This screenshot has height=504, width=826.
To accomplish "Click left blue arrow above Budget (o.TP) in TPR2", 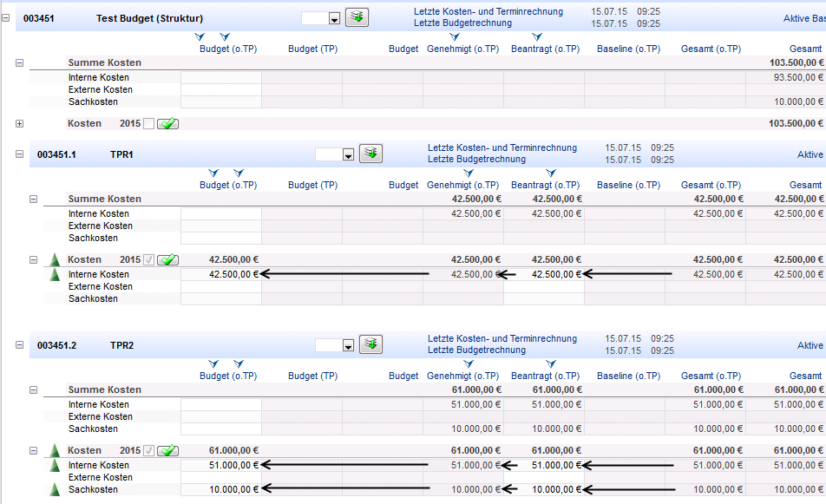I will [213, 363].
